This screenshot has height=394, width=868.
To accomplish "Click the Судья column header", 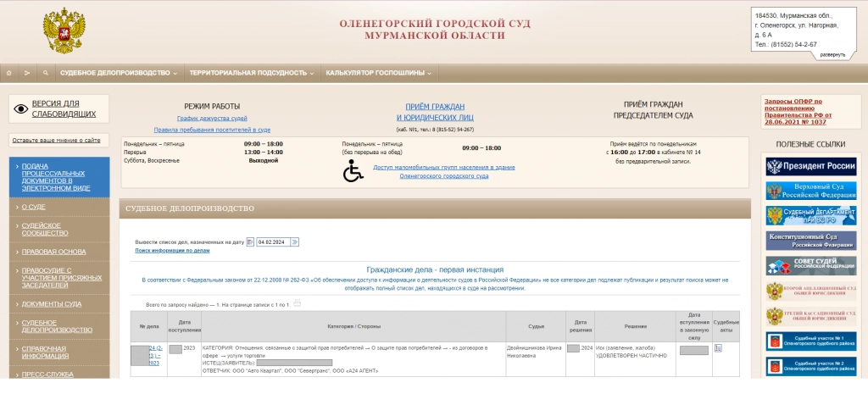I will pyautogui.click(x=536, y=326).
